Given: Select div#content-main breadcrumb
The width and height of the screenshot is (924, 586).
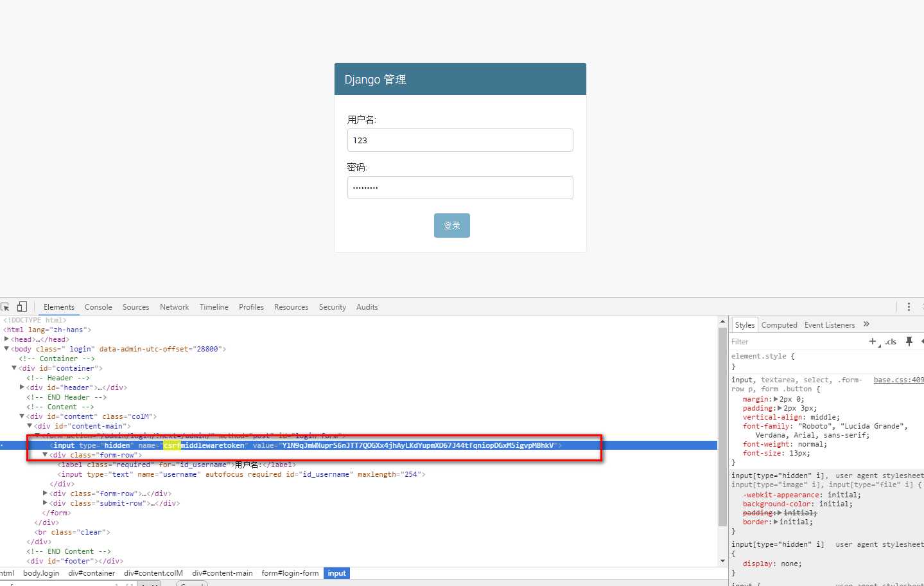Looking at the screenshot, I should pyautogui.click(x=222, y=573).
